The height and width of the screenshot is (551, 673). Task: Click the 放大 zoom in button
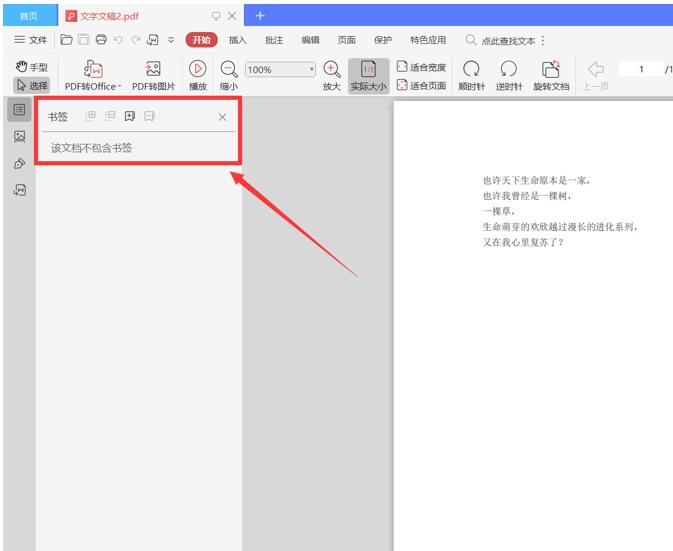pyautogui.click(x=332, y=76)
